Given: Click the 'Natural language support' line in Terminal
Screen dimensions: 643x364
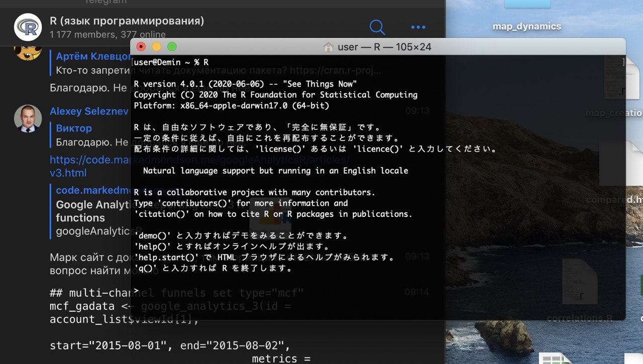Looking at the screenshot, I should coord(275,171).
